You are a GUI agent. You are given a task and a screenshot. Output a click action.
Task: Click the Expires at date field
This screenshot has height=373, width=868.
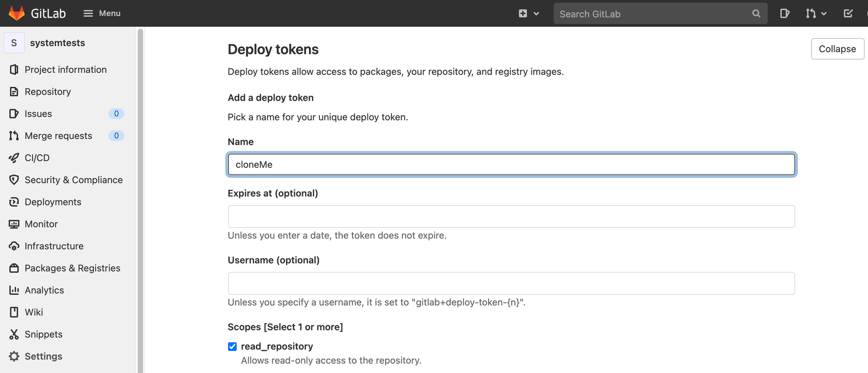(x=511, y=217)
